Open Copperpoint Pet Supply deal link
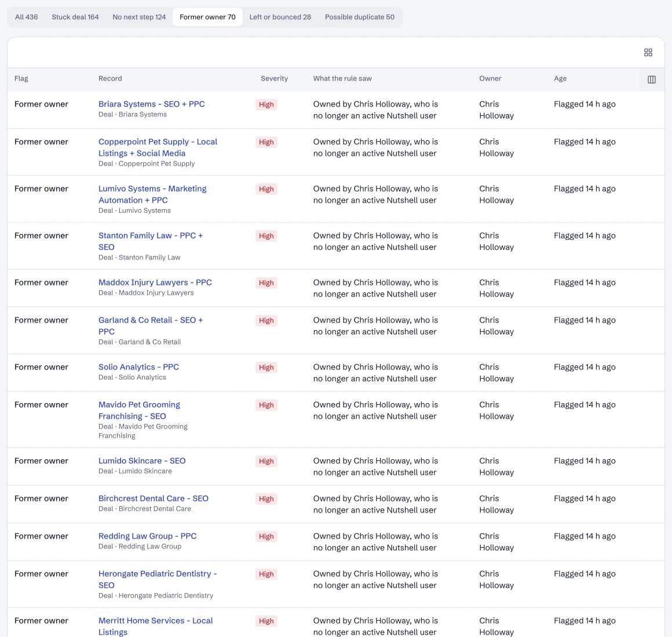The width and height of the screenshot is (672, 637). coord(158,147)
